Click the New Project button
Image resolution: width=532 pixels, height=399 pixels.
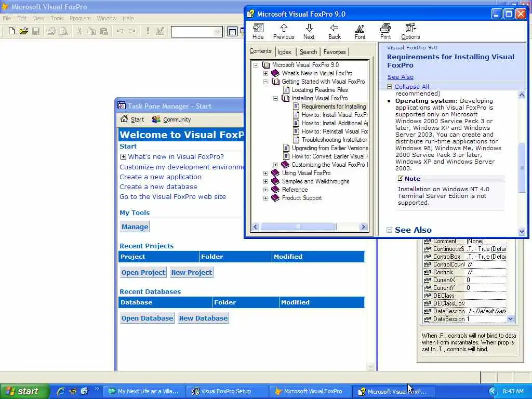coord(192,272)
